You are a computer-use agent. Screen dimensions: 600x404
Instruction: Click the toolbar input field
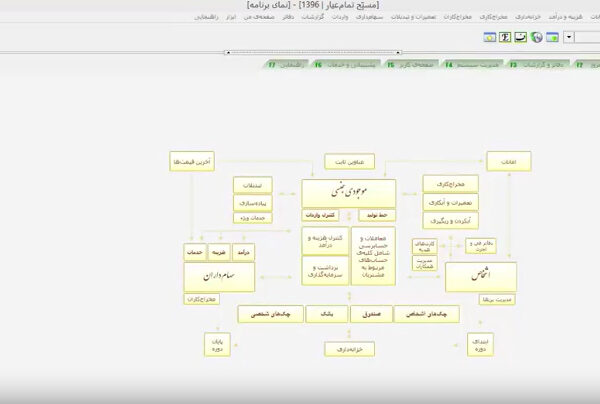click(x=587, y=37)
